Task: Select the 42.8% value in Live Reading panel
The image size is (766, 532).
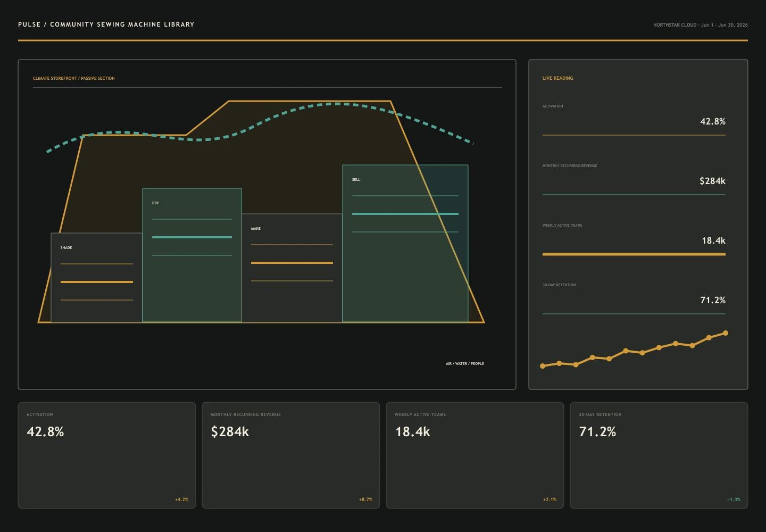Action: pos(713,121)
